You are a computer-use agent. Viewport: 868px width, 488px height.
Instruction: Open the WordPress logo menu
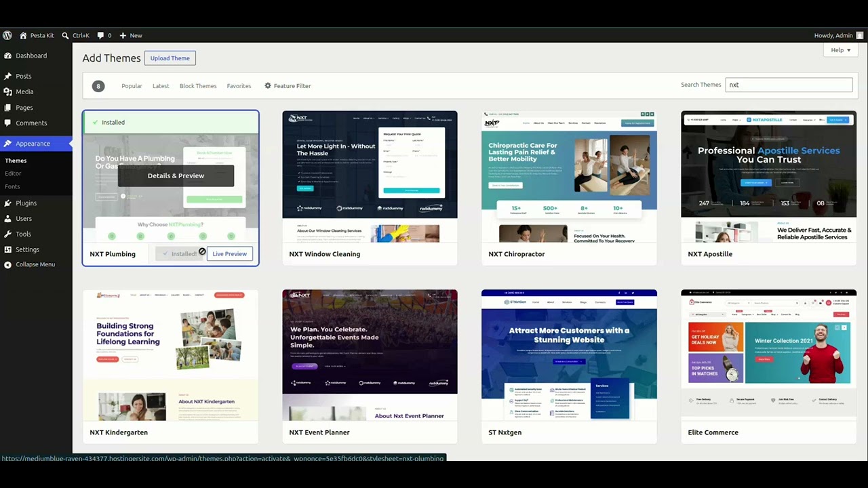pyautogui.click(x=7, y=35)
